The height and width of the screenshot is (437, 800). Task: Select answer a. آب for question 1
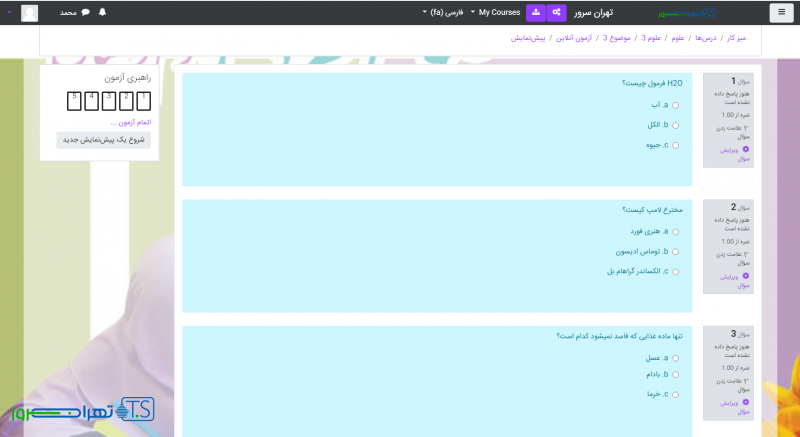676,105
